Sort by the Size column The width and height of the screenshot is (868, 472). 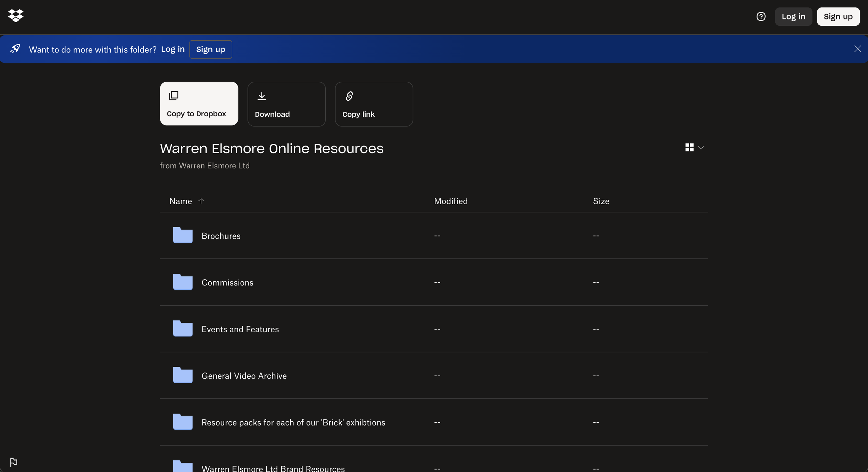click(601, 201)
